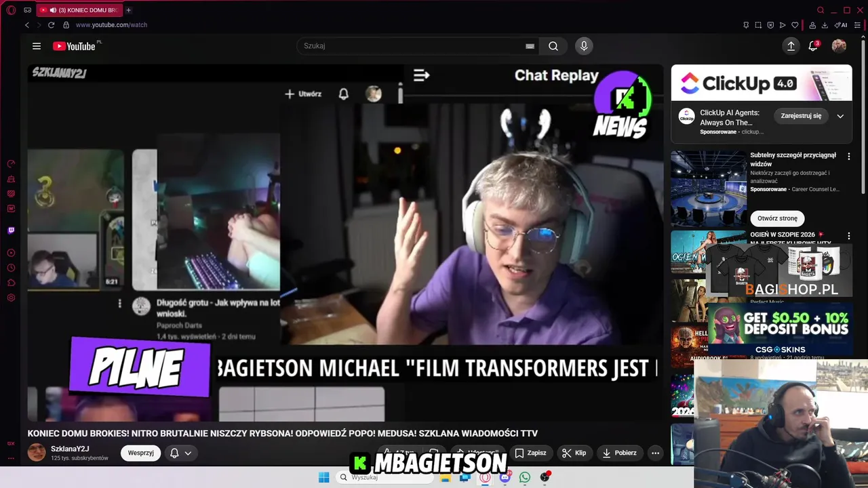Click the YouTube video player
Image resolution: width=868 pixels, height=488 pixels.
click(345, 243)
